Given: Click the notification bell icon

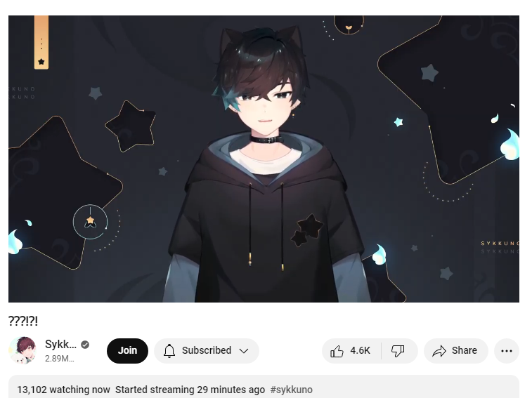Looking at the screenshot, I should (169, 351).
